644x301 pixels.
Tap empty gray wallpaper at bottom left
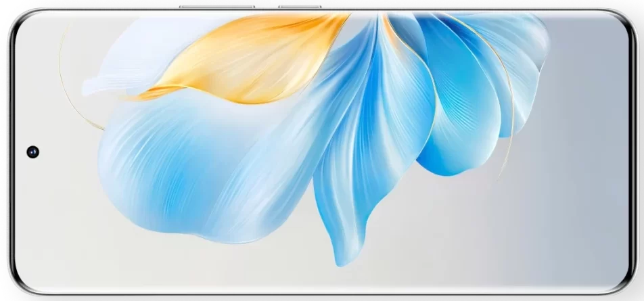point(81,257)
